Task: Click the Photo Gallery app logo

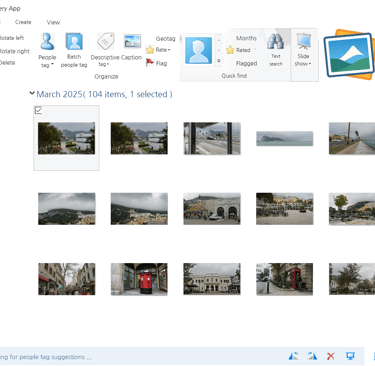Action: [x=349, y=54]
